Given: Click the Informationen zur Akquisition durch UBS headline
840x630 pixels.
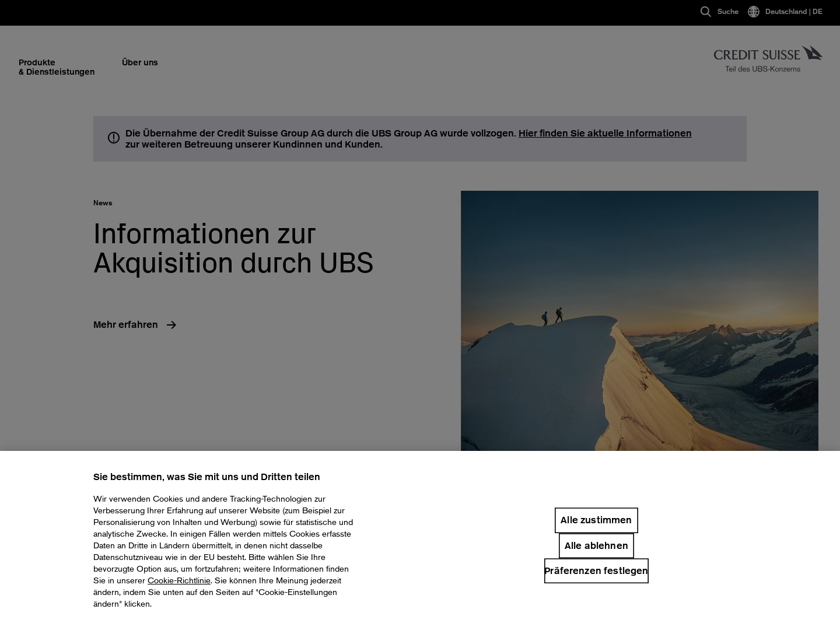Looking at the screenshot, I should point(233,248).
